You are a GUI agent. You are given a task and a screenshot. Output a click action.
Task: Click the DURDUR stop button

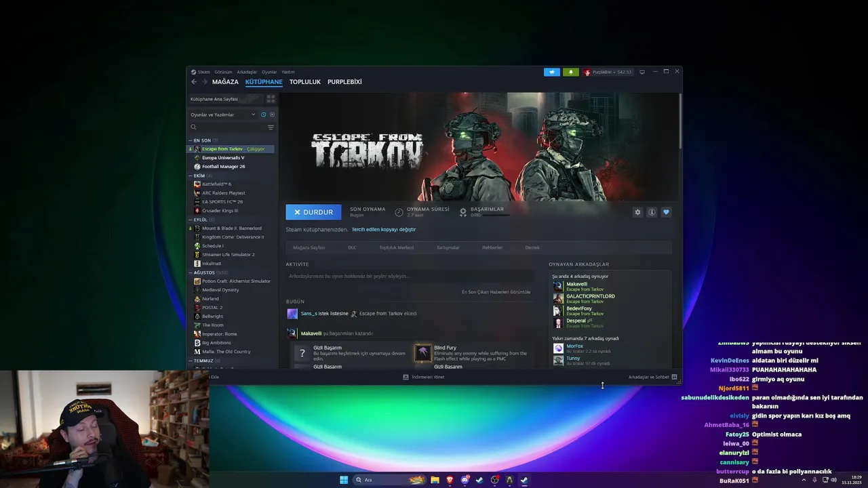[x=313, y=212]
